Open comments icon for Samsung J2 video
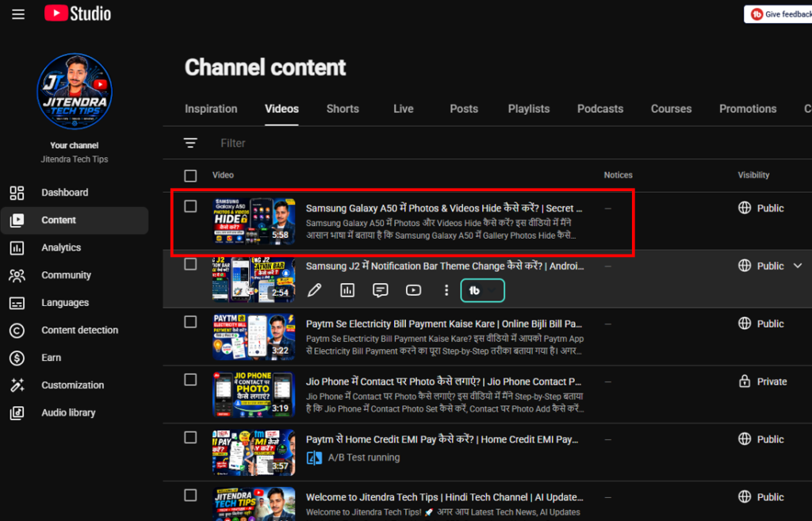Screen dimensions: 812x521 [x=381, y=290]
